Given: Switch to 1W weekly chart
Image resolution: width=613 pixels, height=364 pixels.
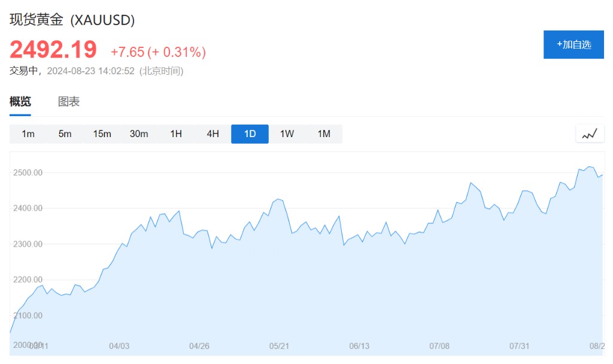Looking at the screenshot, I should (x=287, y=134).
